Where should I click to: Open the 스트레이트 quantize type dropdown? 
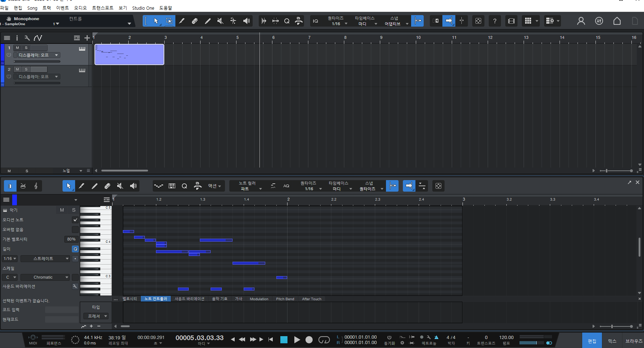click(x=45, y=258)
